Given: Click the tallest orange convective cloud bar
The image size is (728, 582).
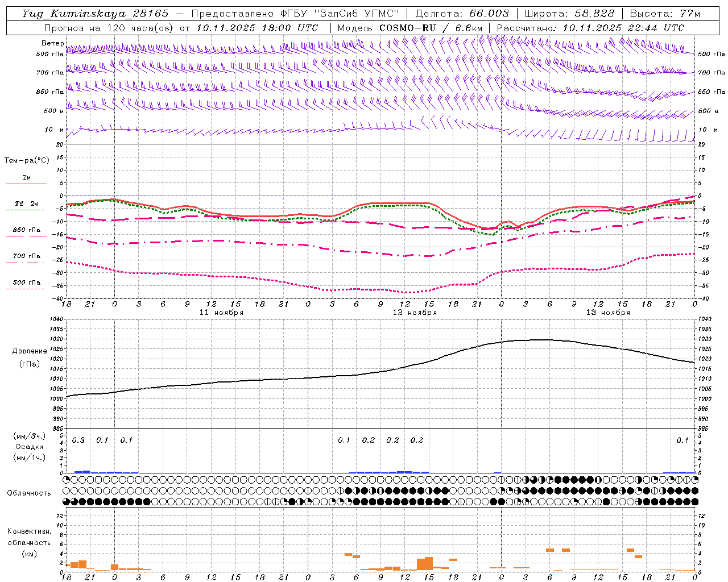Looking at the screenshot, I should click(x=429, y=563).
